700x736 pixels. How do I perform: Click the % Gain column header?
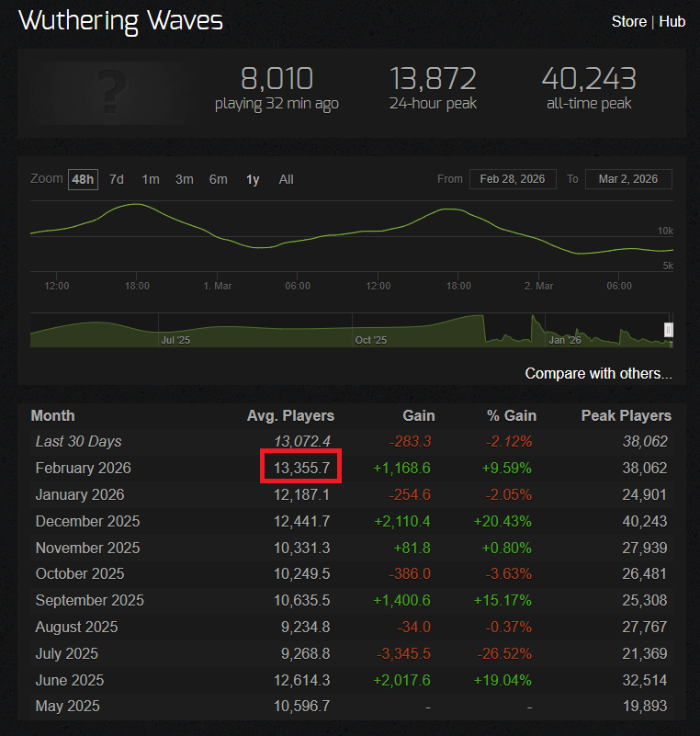coord(512,416)
